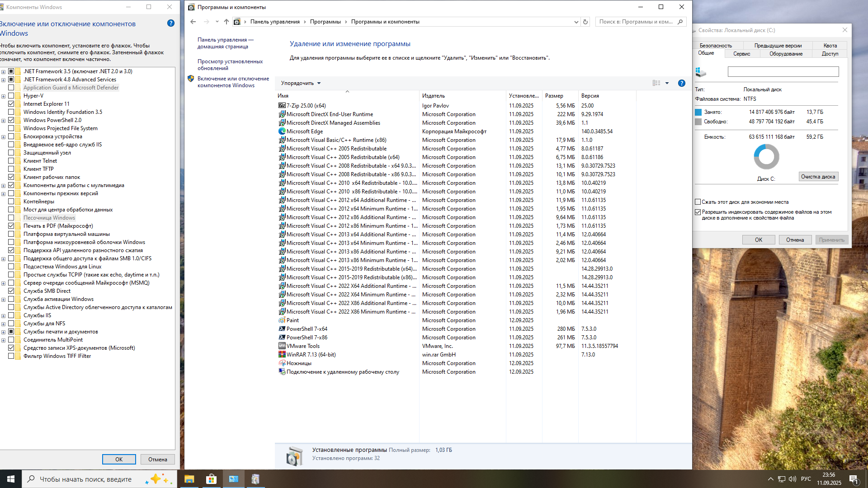Click the Control Panel taskbar icon
Viewport: 868px width, 488px height.
tap(234, 479)
